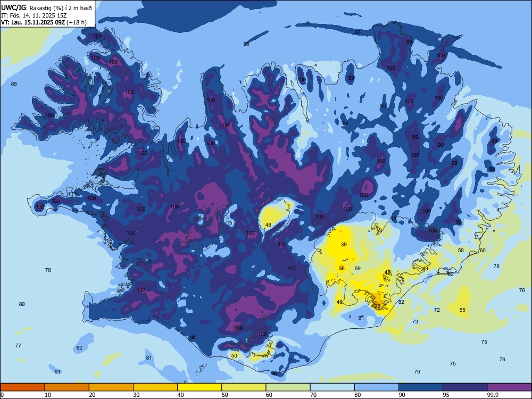Screen dimensions: 532x399
Task: Click the humidity value '58' on the map
Action: tap(461, 251)
